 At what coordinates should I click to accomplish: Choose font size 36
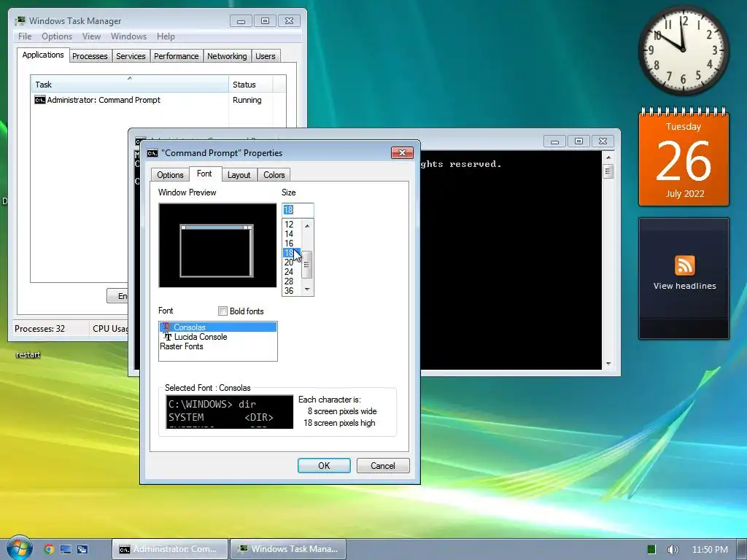[289, 290]
